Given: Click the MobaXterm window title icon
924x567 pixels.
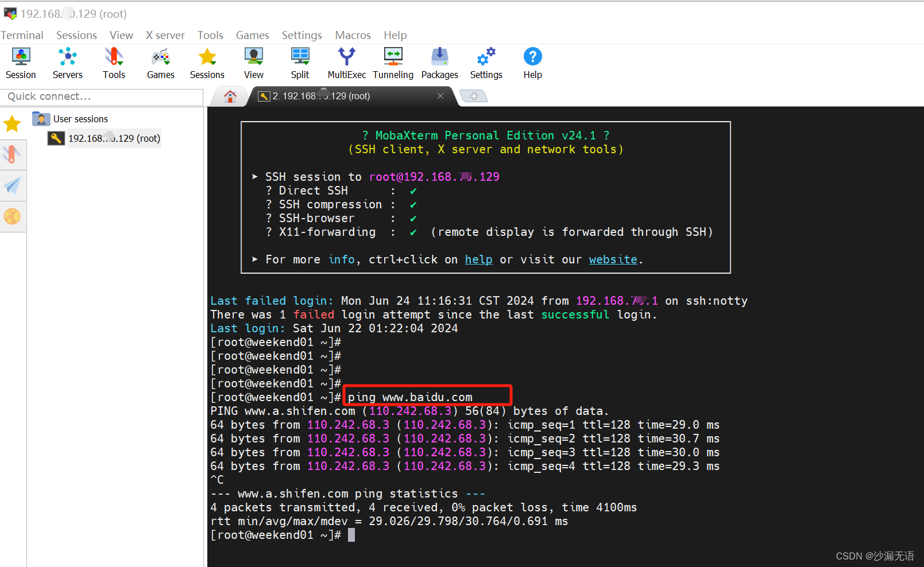Looking at the screenshot, I should 10,13.
